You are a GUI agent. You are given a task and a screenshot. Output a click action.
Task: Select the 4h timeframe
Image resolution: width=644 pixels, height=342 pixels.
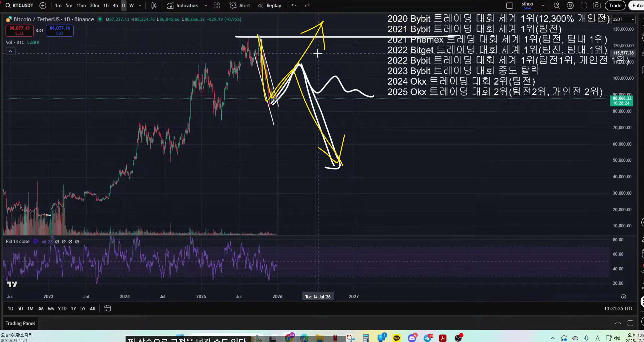pos(115,6)
